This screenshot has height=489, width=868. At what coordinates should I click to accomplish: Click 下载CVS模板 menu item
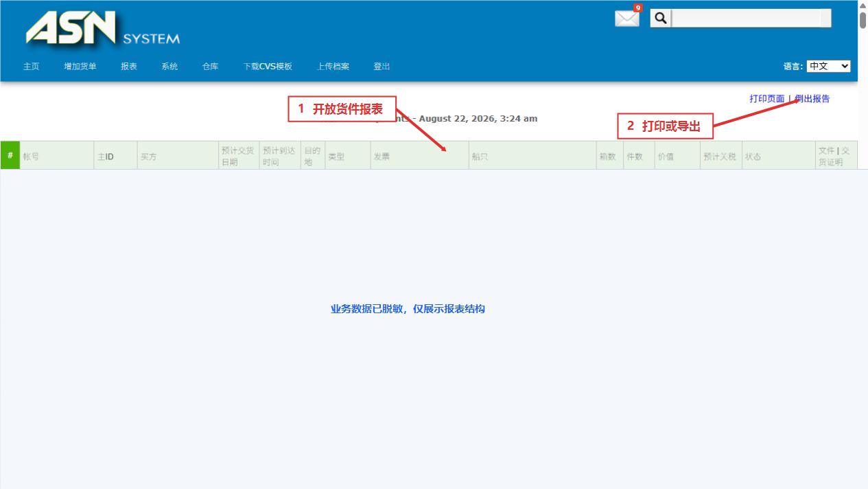point(268,67)
